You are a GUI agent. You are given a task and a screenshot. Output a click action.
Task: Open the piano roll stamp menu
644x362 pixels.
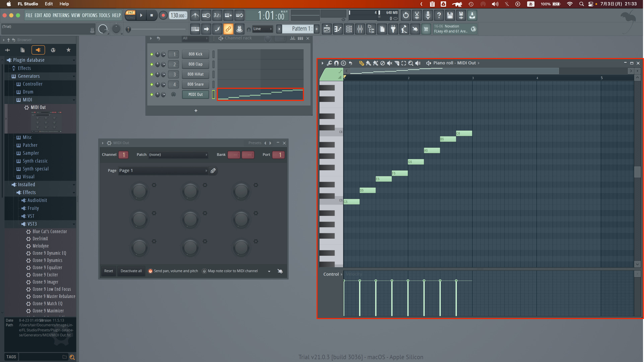(343, 63)
